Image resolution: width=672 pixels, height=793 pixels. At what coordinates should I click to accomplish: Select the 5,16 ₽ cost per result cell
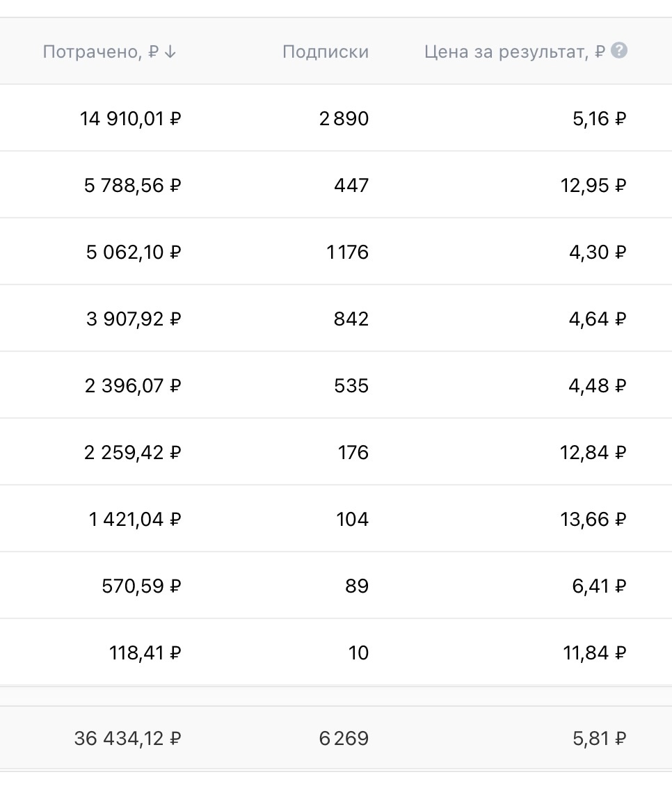(599, 119)
